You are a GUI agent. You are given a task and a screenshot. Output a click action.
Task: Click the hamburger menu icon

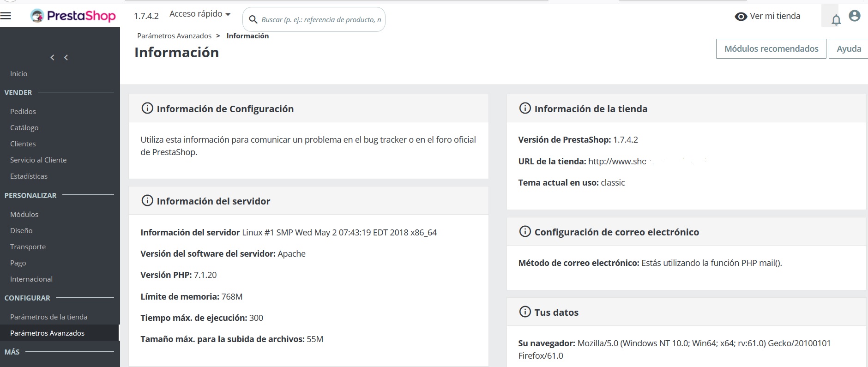[x=6, y=16]
